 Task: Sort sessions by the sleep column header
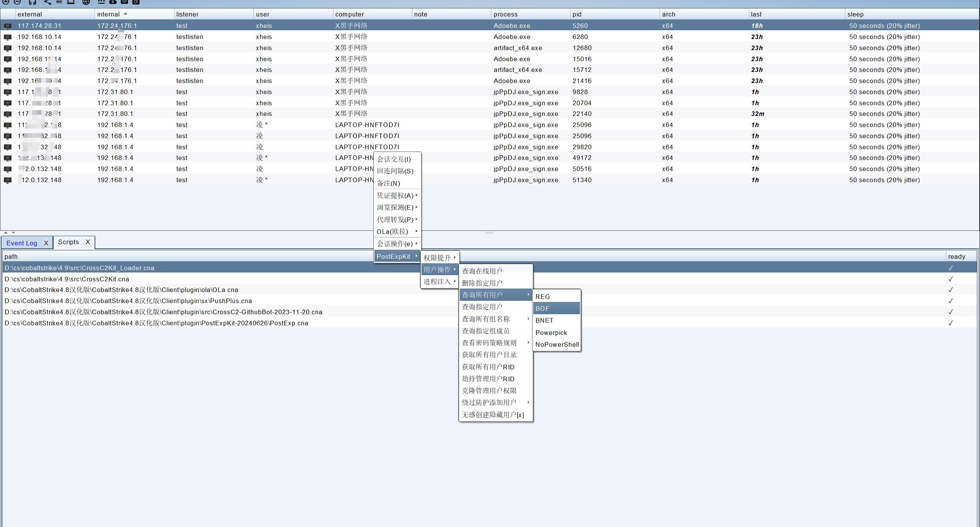point(911,14)
